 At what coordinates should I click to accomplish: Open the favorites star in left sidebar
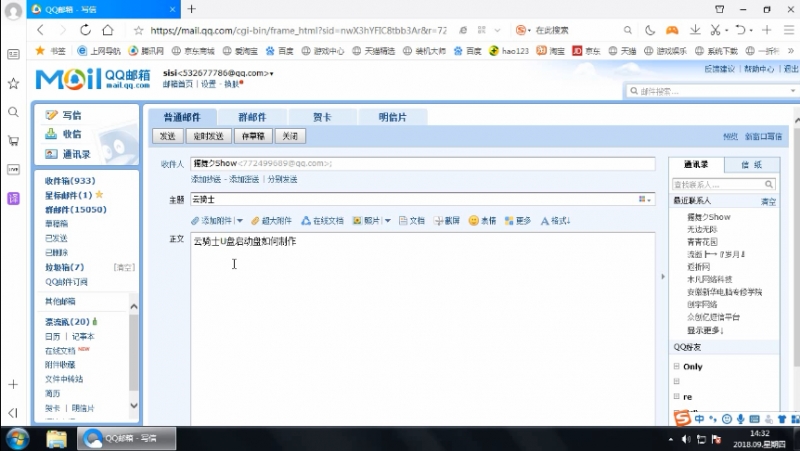(x=13, y=83)
